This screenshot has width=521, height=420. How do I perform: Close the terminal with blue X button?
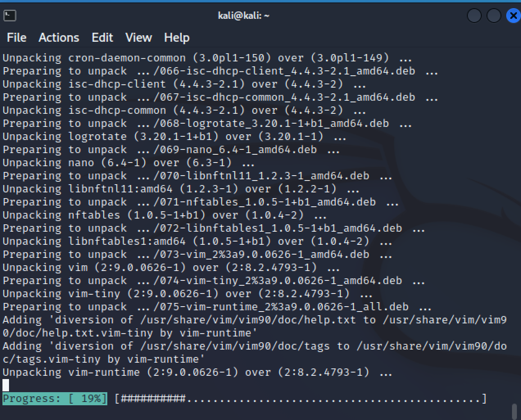coord(513,16)
